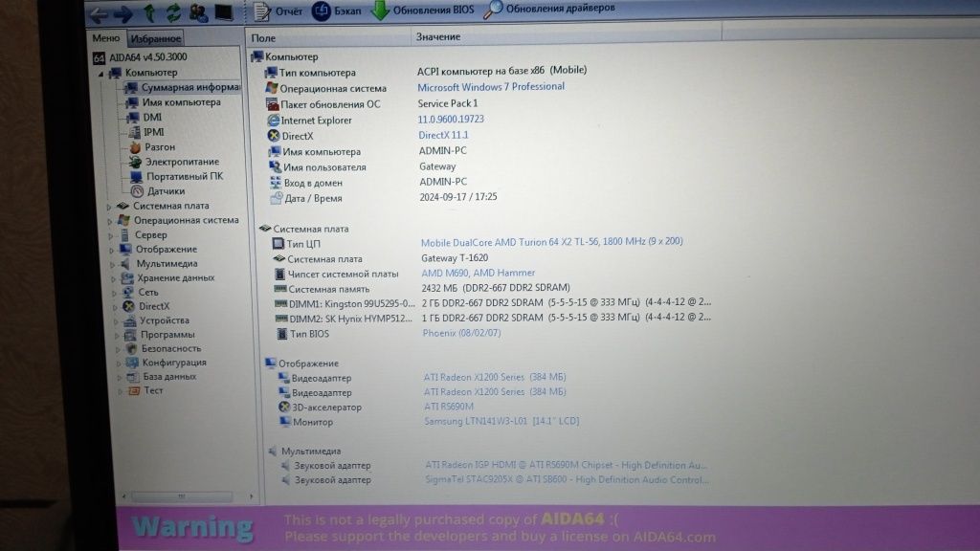Click Обновления BIOS button

[x=423, y=10]
